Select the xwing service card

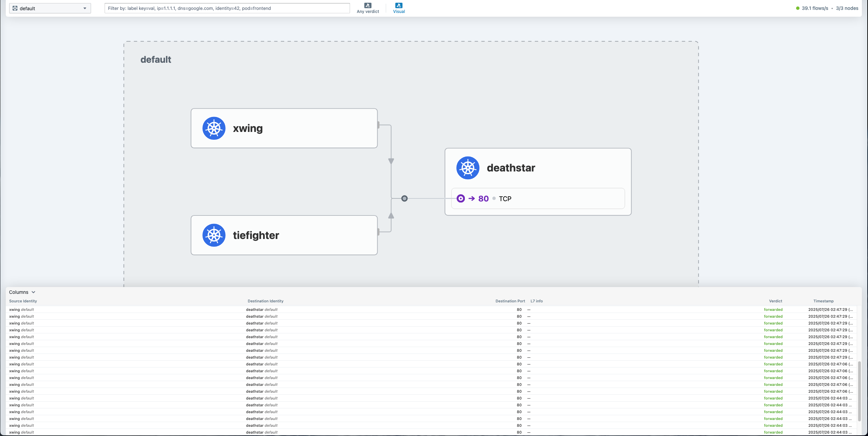(307, 129)
